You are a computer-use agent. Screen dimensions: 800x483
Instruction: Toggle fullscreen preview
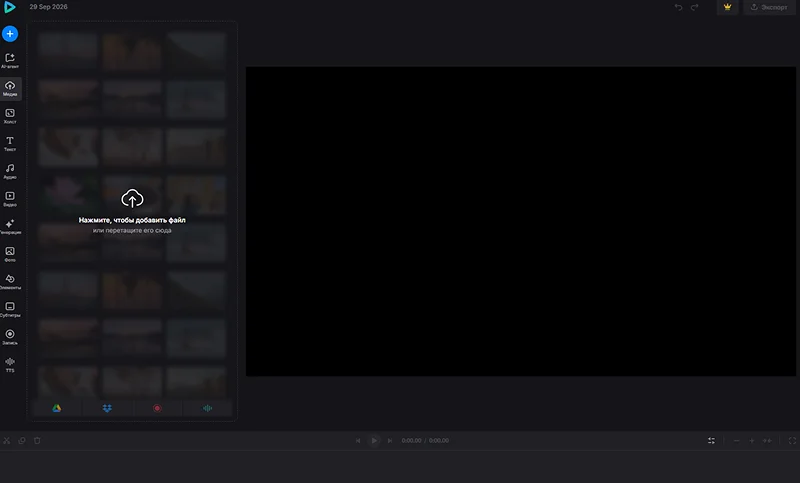pyautogui.click(x=792, y=441)
